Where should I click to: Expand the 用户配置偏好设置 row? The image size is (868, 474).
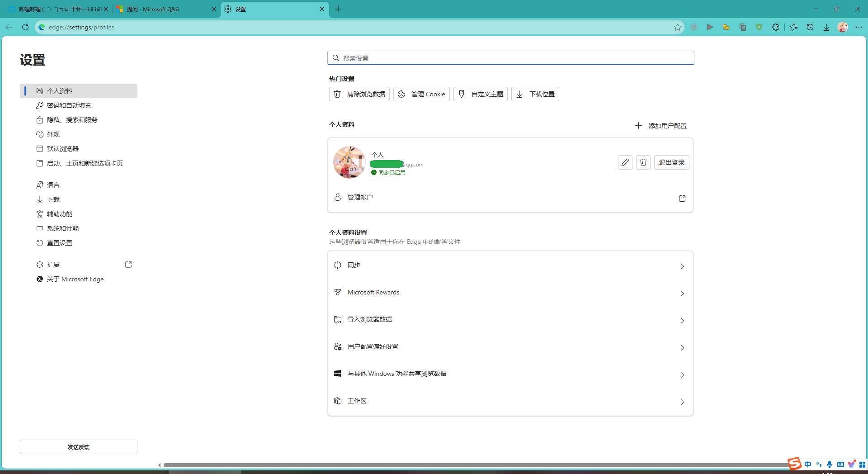tap(510, 347)
